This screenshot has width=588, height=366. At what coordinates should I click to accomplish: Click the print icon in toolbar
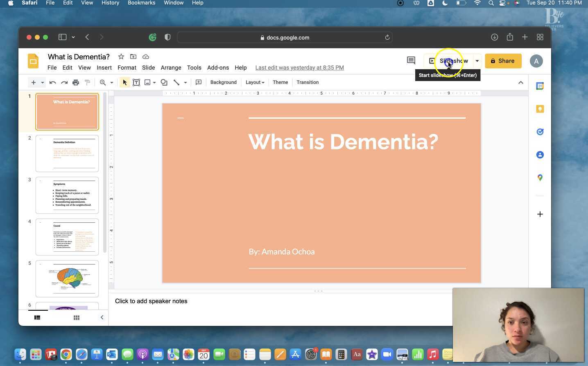76,82
